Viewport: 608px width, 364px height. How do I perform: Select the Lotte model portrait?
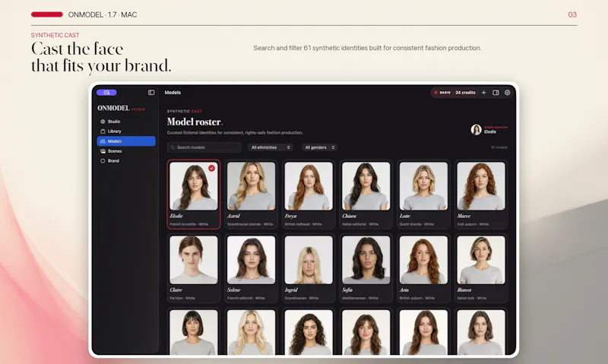(x=423, y=186)
